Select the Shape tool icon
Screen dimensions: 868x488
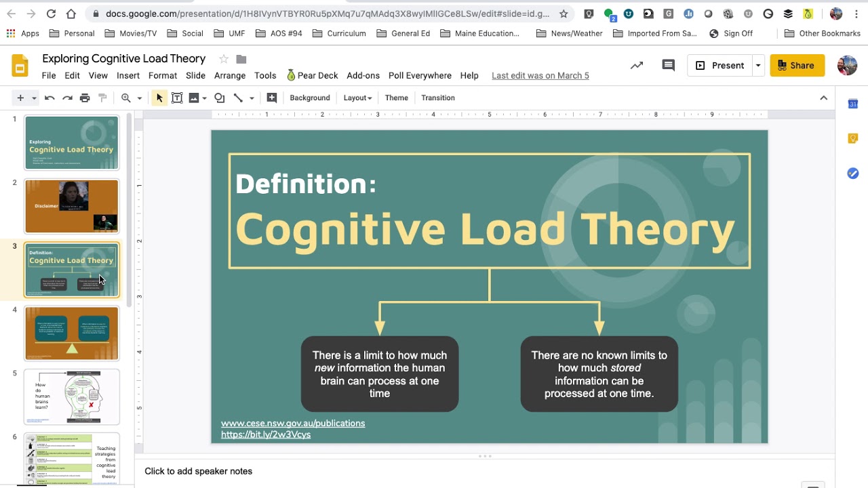[219, 98]
